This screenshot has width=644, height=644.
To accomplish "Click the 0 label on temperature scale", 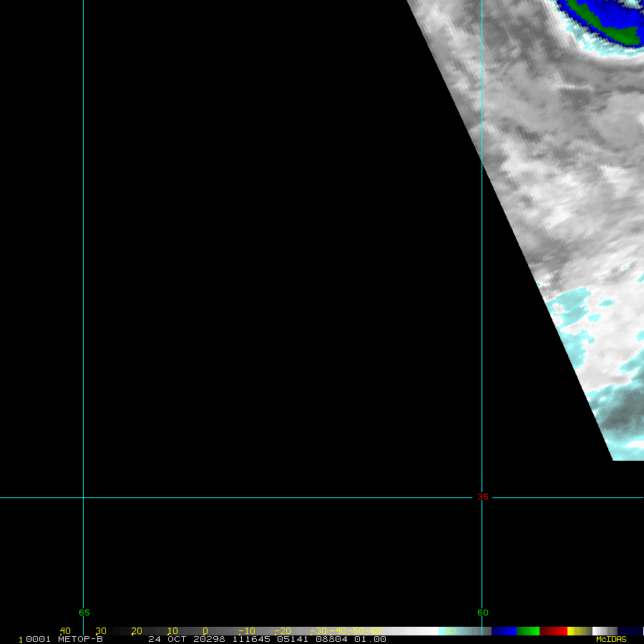I will [205, 631].
